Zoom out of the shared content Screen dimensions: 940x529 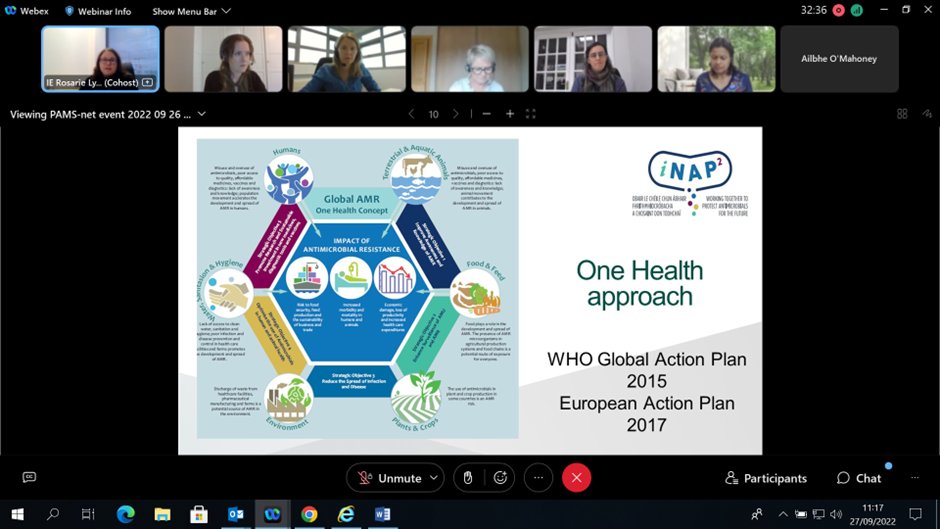pyautogui.click(x=487, y=113)
